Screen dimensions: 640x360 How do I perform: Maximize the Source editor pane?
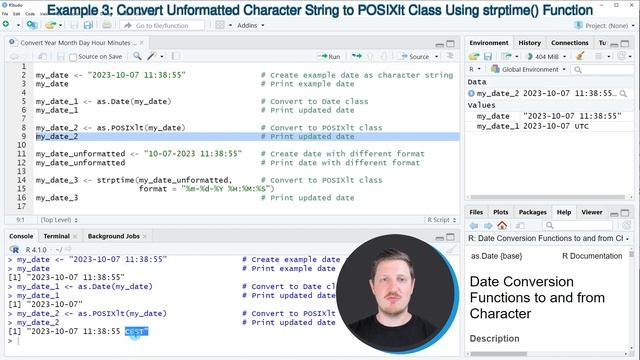[451, 44]
